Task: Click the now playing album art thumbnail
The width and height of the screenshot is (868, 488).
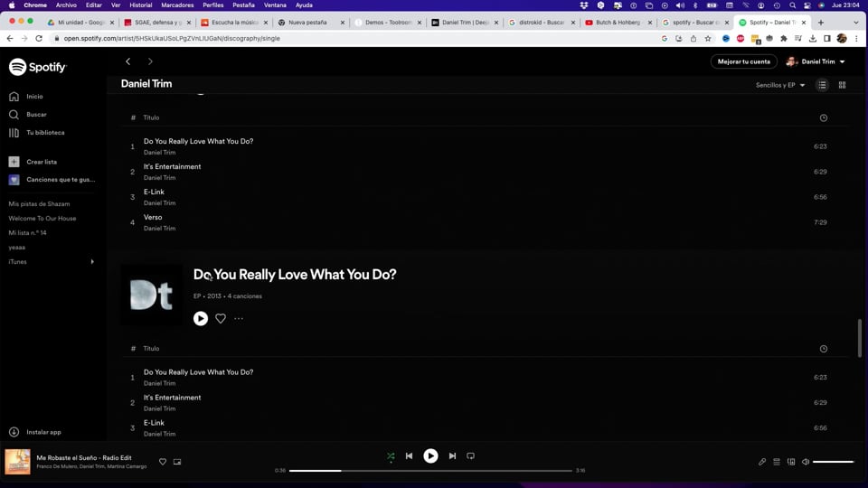Action: pos(18,462)
